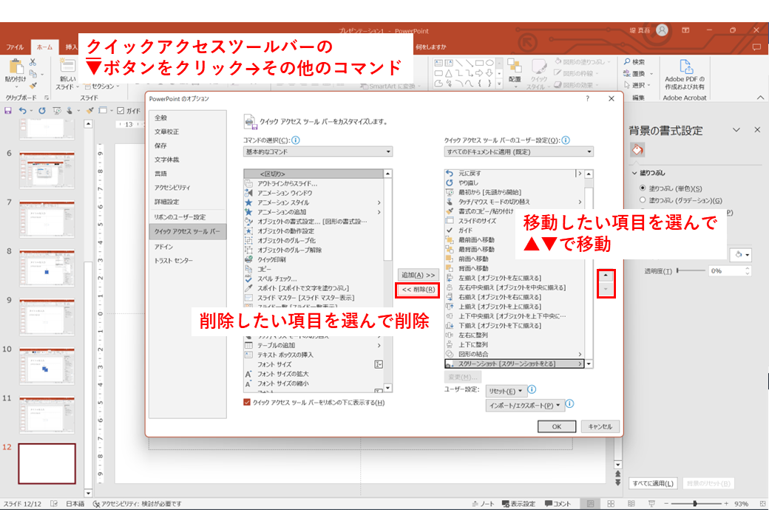The image size is (769, 532).
Task: Open すべてのドキュメントに適用 dropdown
Action: 519,152
